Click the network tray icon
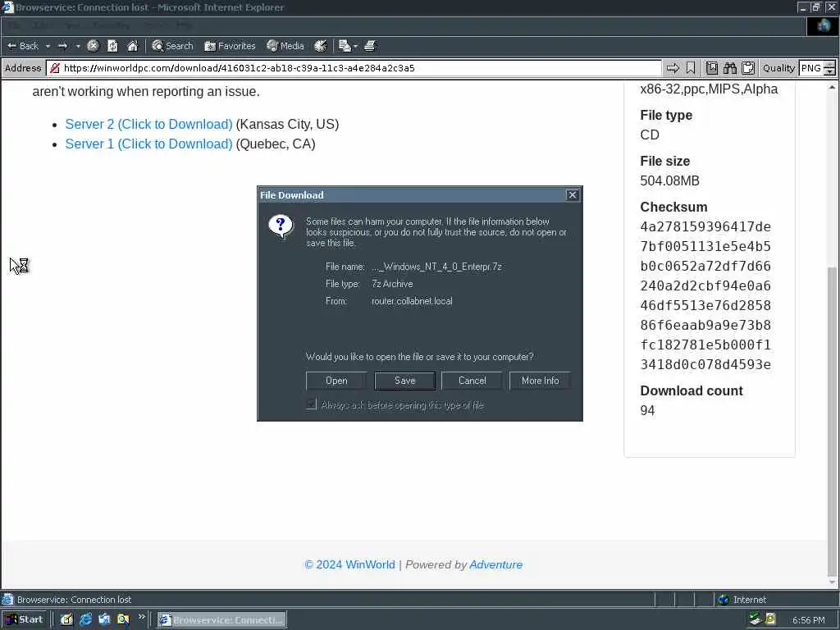 (756, 620)
